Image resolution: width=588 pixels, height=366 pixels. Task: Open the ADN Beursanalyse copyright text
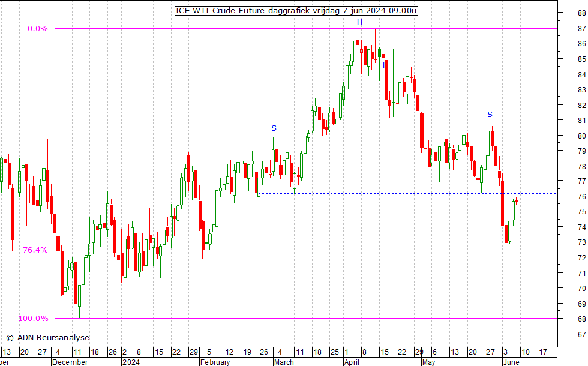47,338
